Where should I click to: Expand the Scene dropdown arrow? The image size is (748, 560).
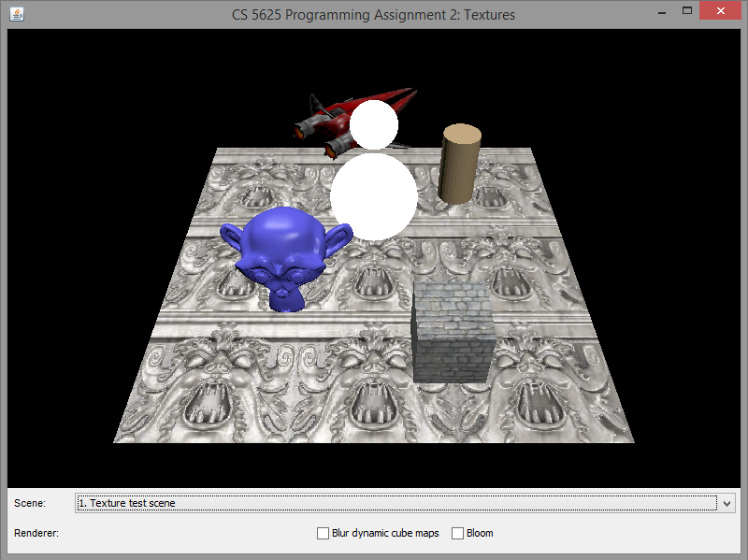tap(727, 503)
